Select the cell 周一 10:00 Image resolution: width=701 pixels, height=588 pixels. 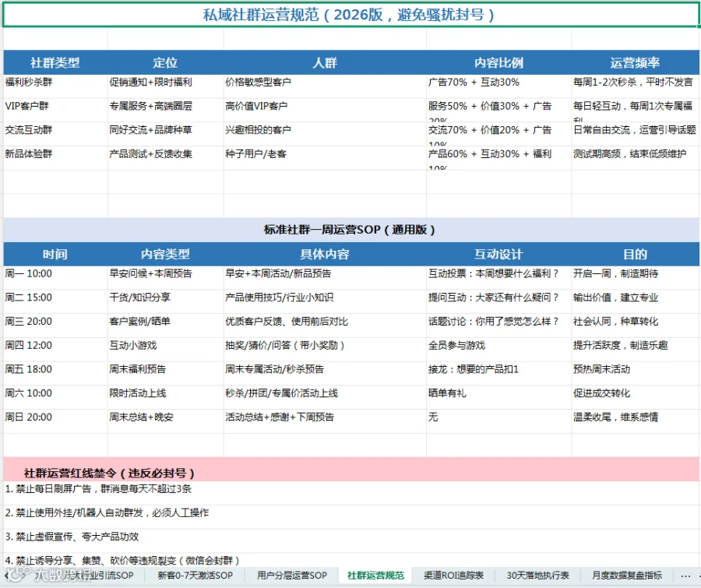click(x=55, y=278)
